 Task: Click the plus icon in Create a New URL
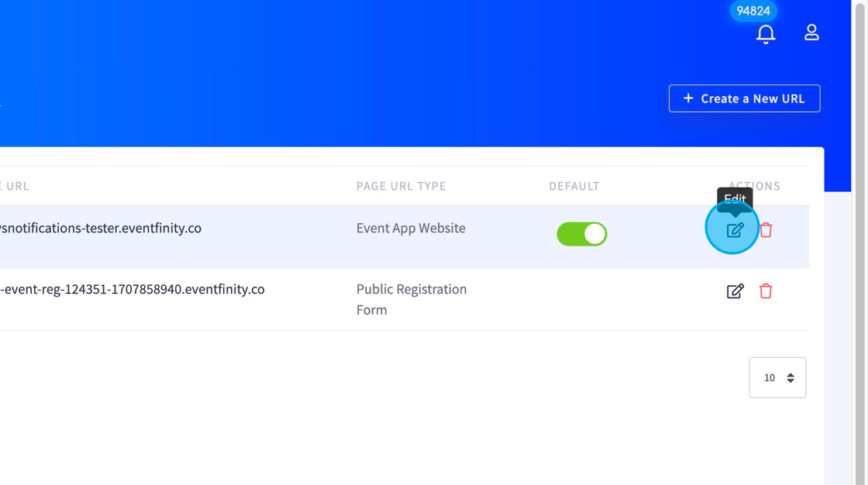(688, 98)
